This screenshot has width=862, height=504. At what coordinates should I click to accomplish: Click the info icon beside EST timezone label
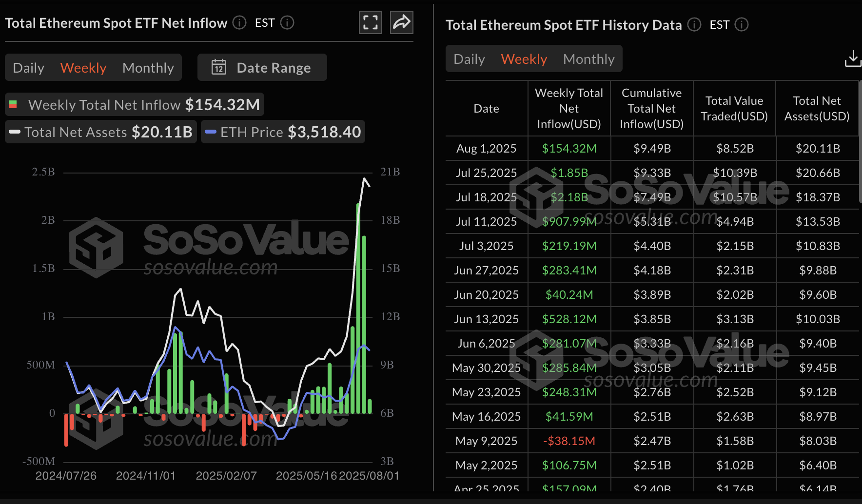[x=288, y=22]
